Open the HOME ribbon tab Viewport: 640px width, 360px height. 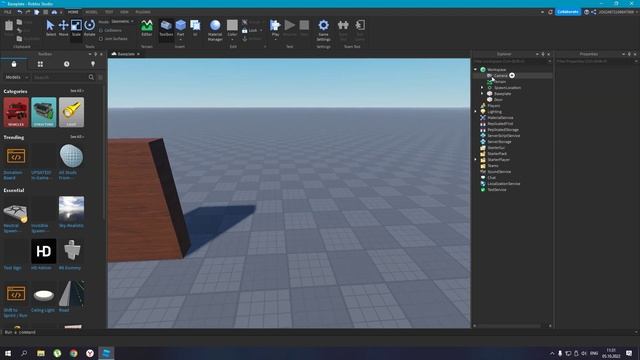click(73, 12)
